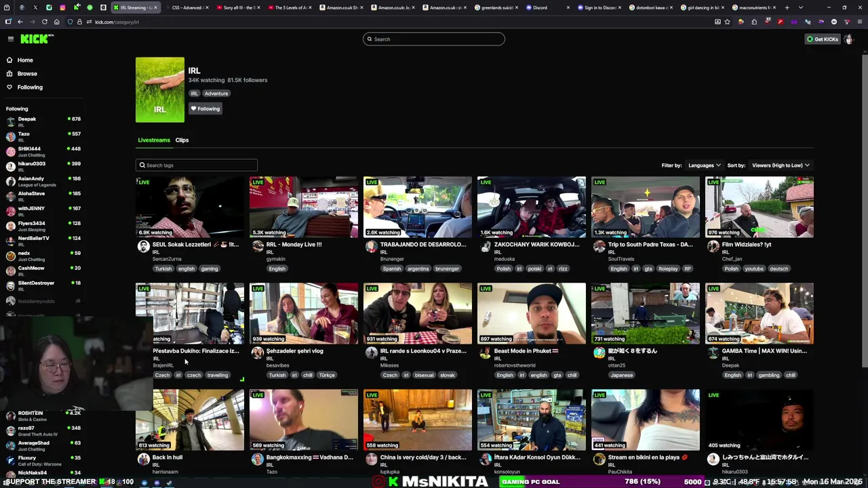Open Browse in sidebar
The width and height of the screenshot is (868, 488).
(x=27, y=74)
